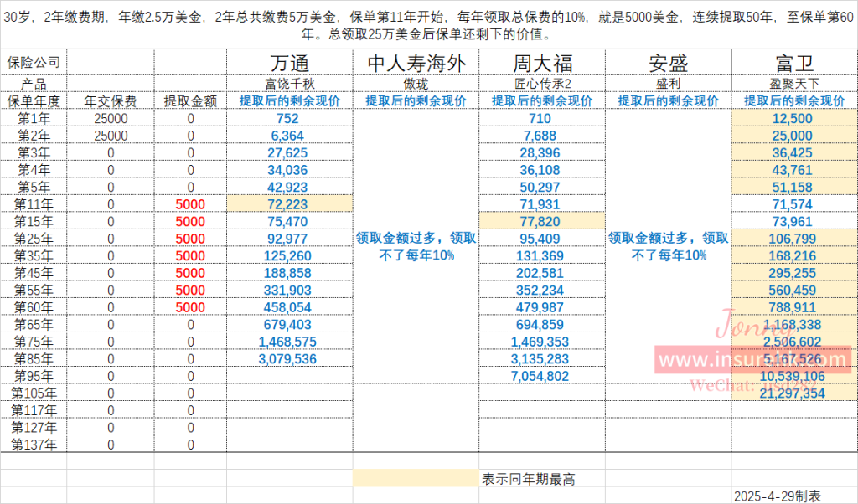Click the 提取后的剩余现价 header under 盈聚天下
858x504 pixels.
point(794,101)
